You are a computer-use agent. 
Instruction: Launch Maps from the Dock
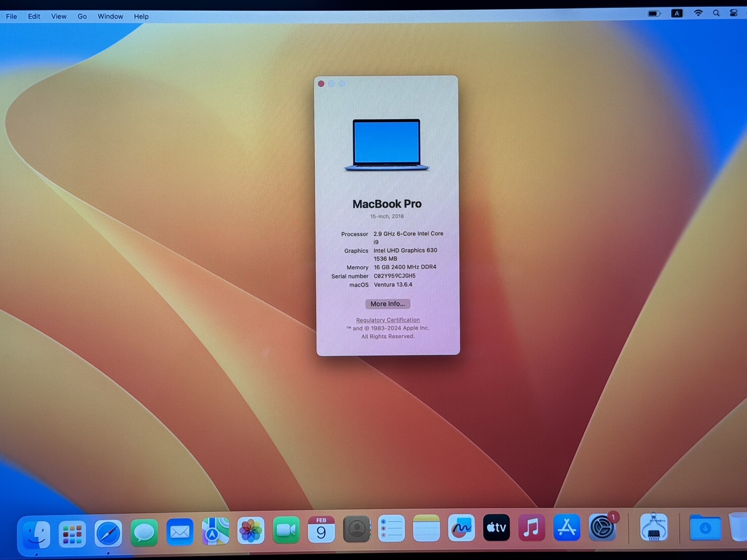click(x=215, y=532)
